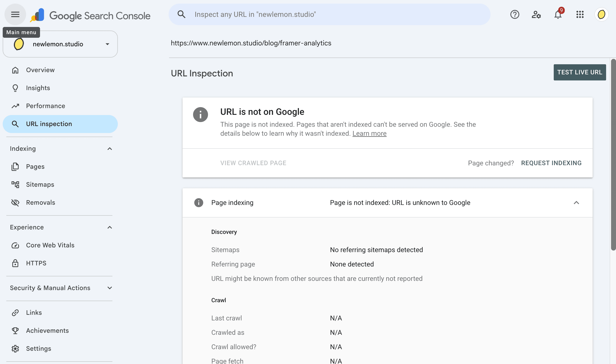
Task: Click 'No referring sitemaps detected' value
Action: click(376, 250)
